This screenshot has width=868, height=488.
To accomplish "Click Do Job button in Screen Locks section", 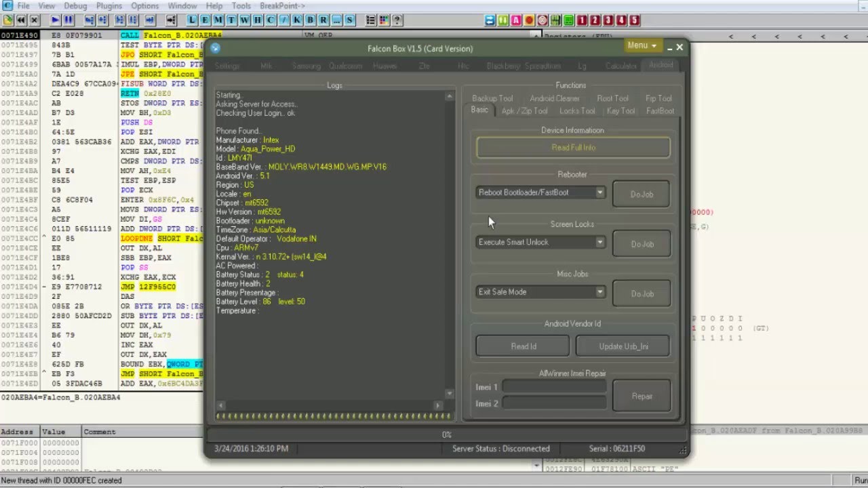I will click(x=642, y=243).
